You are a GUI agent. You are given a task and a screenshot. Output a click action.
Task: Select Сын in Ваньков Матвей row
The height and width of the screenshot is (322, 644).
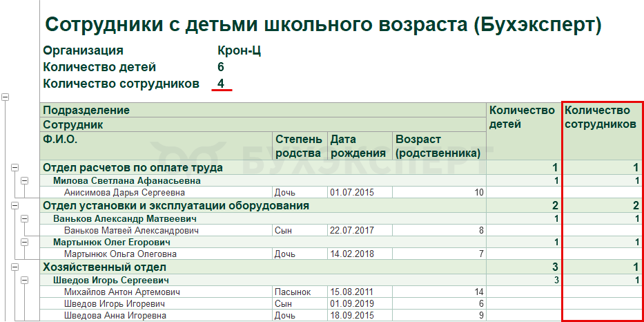tap(300, 230)
